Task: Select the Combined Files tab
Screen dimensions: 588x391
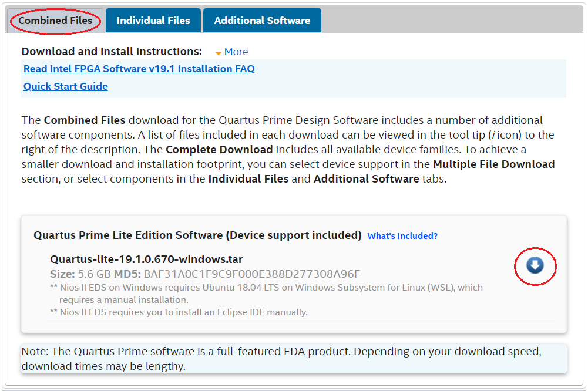Action: point(55,21)
